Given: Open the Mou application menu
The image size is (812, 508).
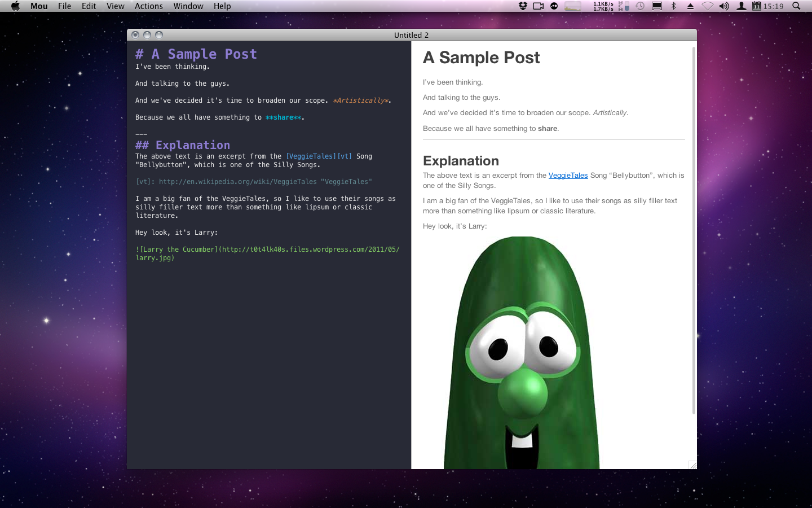Looking at the screenshot, I should click(x=39, y=6).
